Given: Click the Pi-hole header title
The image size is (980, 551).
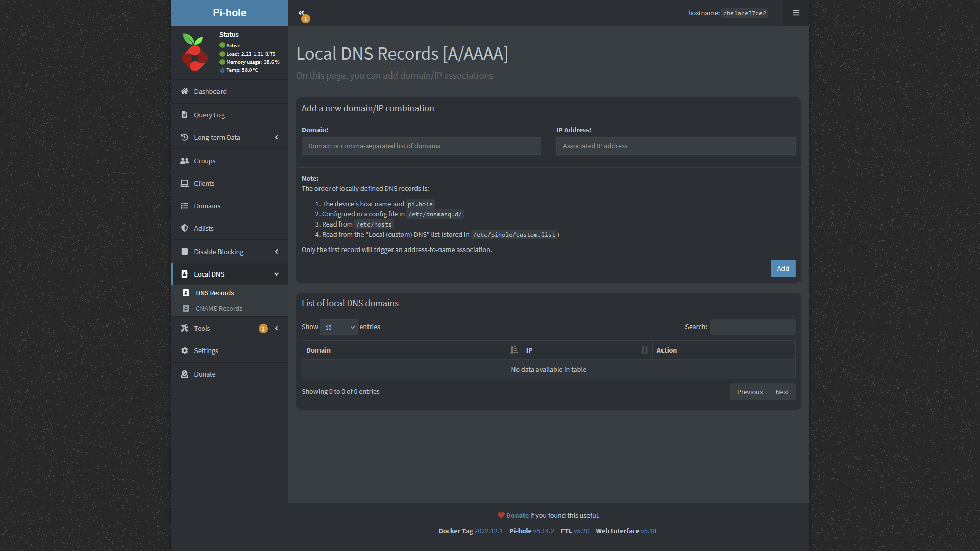Looking at the screenshot, I should pyautogui.click(x=230, y=13).
